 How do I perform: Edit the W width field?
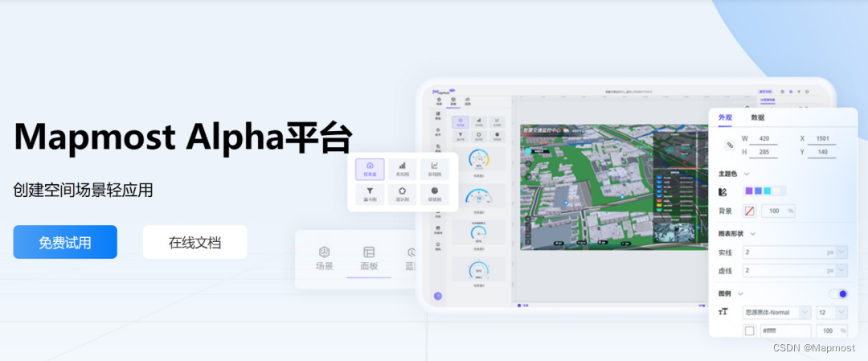click(x=763, y=138)
